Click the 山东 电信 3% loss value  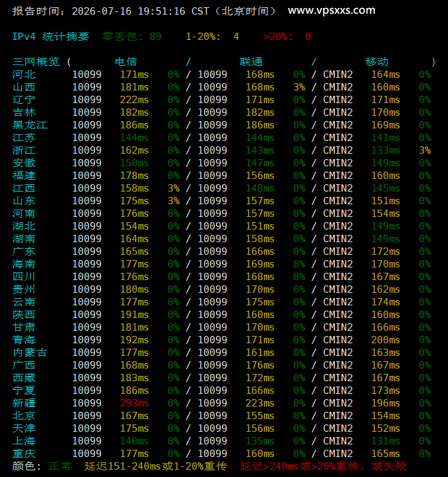click(173, 201)
